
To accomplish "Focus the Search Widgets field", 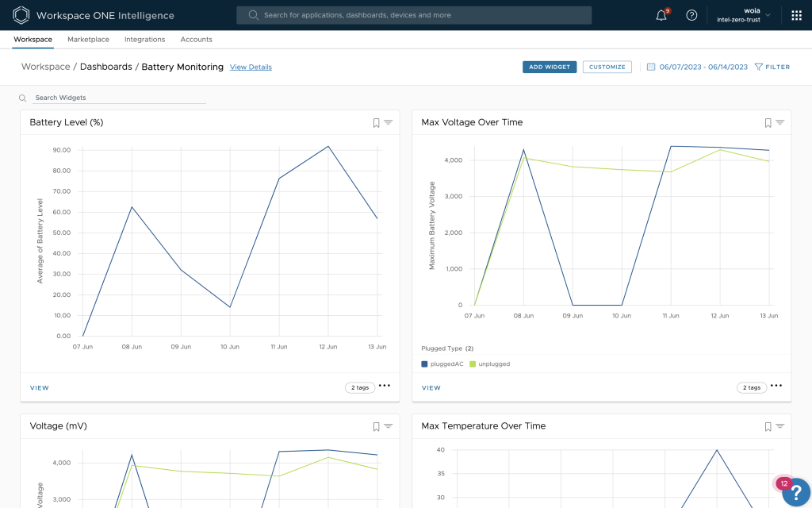I will point(119,98).
